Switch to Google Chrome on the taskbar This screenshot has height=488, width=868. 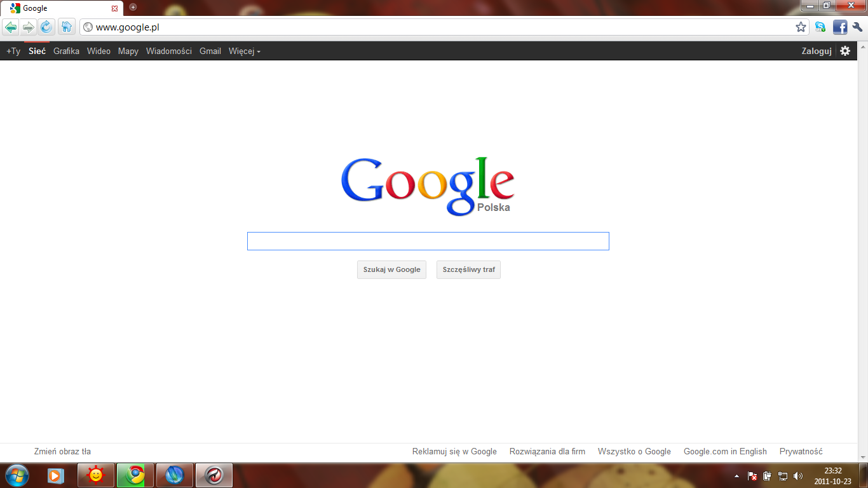[x=135, y=475]
